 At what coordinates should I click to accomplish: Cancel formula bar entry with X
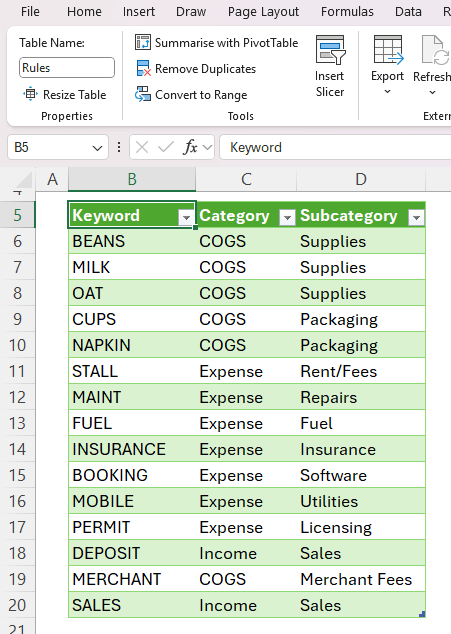point(142,147)
